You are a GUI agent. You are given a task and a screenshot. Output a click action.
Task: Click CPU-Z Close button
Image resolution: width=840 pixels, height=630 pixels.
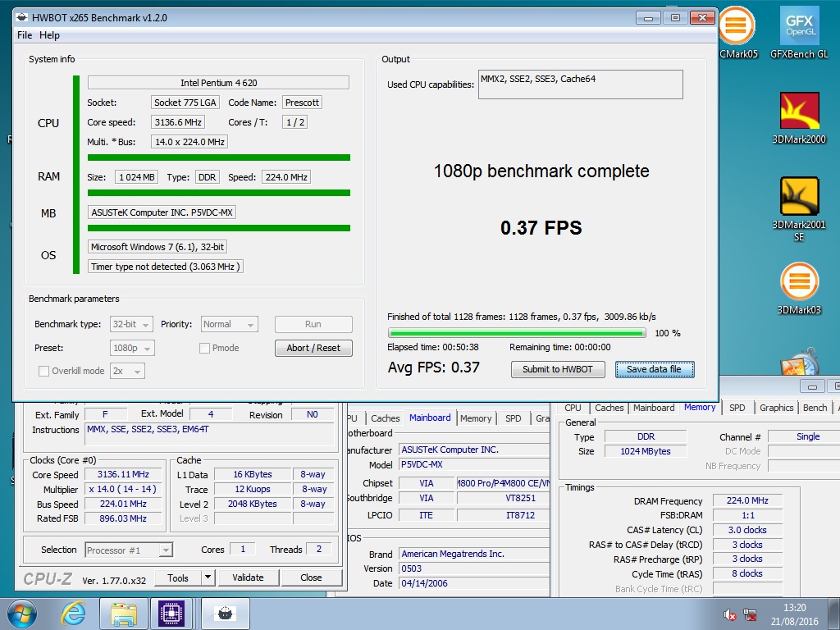tap(311, 577)
